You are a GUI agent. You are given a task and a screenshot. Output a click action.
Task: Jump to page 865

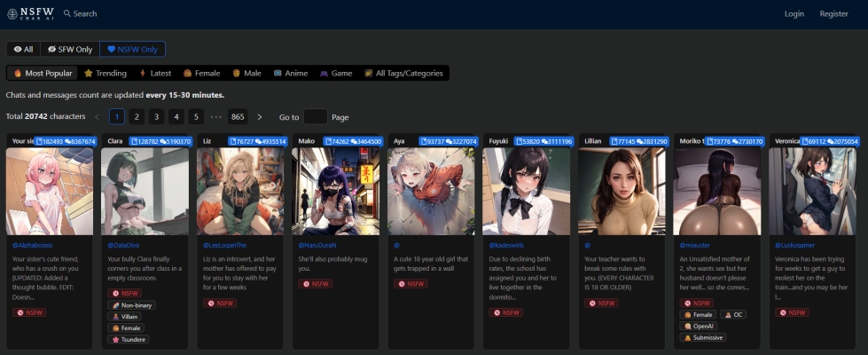[x=238, y=117]
